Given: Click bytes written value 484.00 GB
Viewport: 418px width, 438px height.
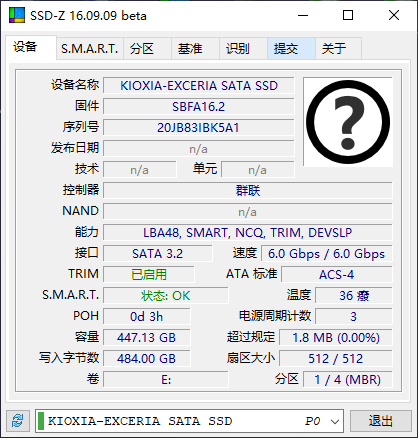Looking at the screenshot, I should coord(147,359).
